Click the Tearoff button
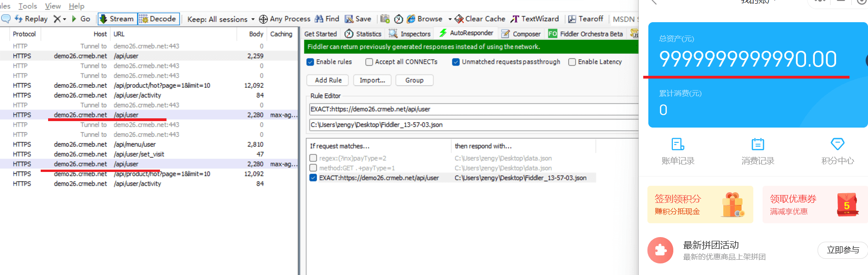The width and height of the screenshot is (868, 275). [x=585, y=19]
